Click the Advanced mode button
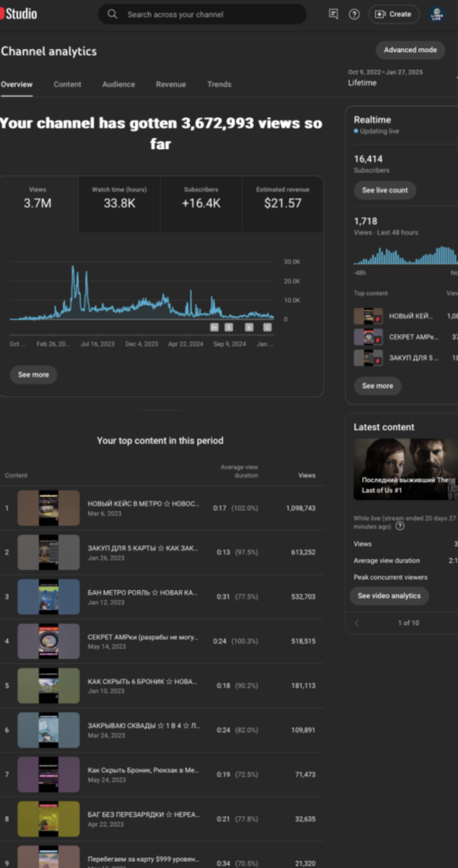Screen dimensions: 458x868 tap(410, 50)
